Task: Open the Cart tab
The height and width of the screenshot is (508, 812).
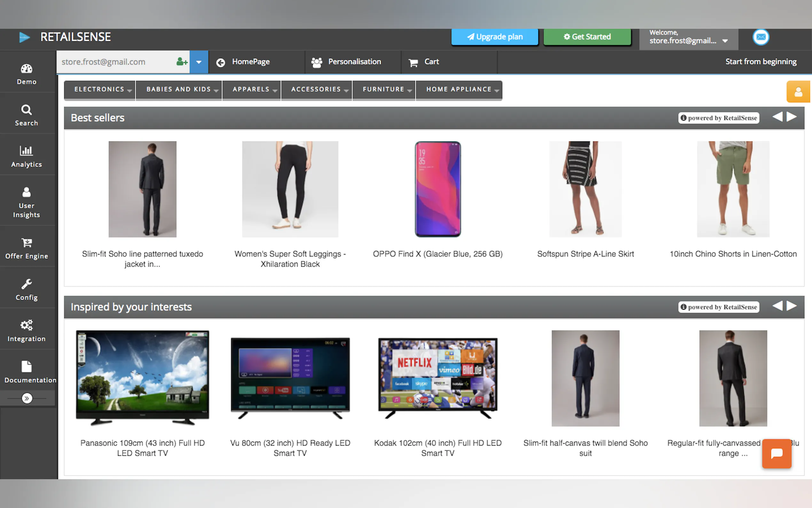Action: coord(449,62)
